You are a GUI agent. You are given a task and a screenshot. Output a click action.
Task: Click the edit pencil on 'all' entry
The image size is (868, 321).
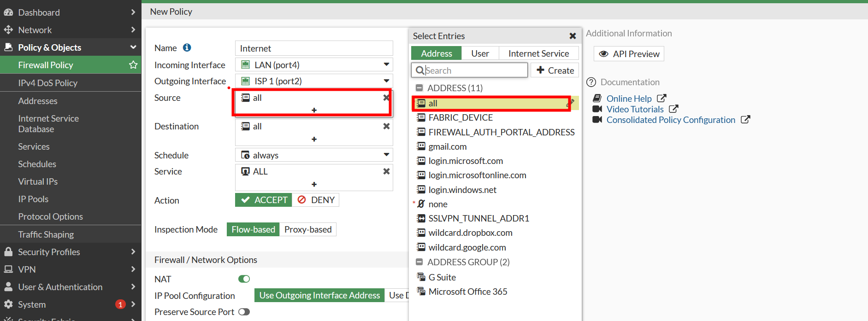571,103
